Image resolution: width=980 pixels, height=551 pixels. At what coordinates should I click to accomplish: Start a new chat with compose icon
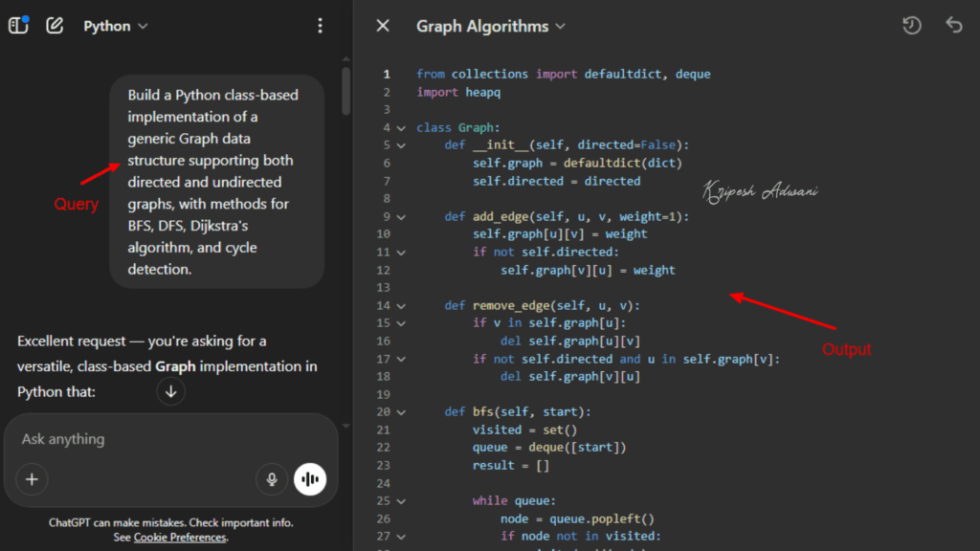[x=55, y=26]
